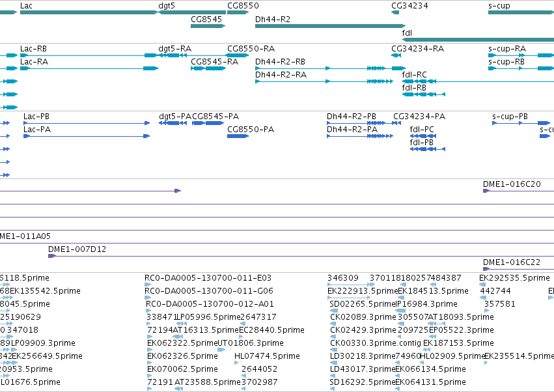This screenshot has width=554, height=392.
Task: Click the CG8545 gene feature
Action: point(208,26)
